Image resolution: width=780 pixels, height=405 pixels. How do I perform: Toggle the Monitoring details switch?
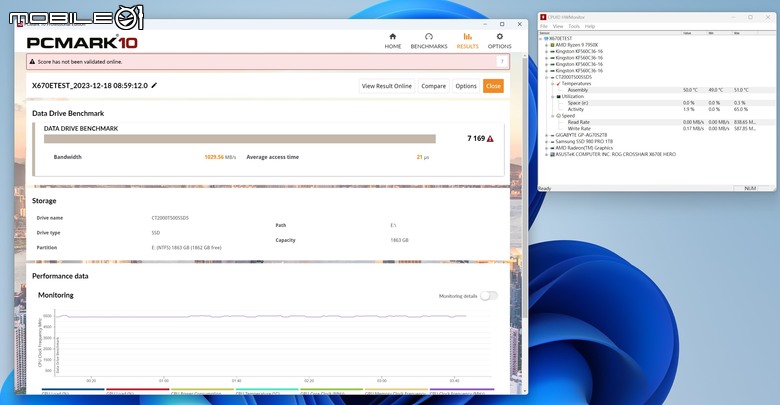pos(488,296)
